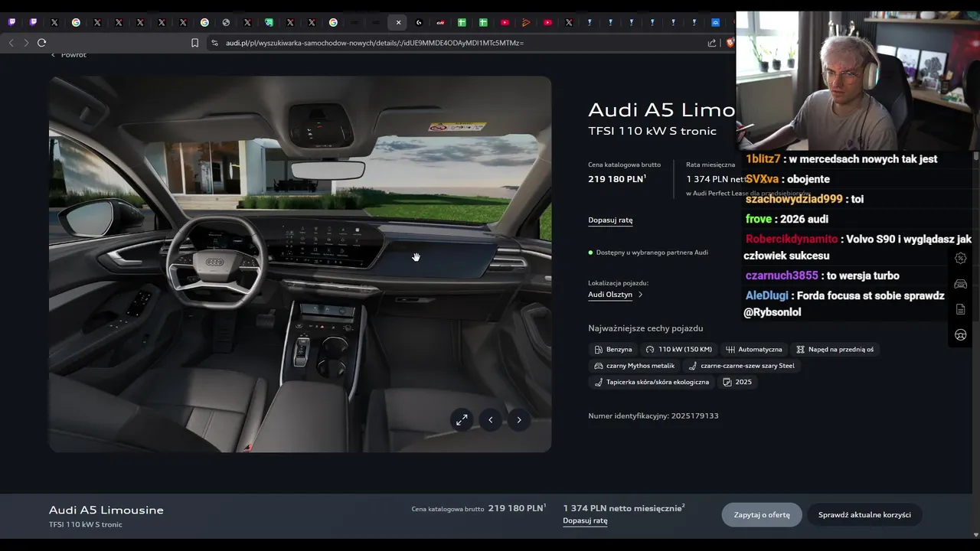980x551 pixels.
Task: Click the Audi A5 Limousine heading
Action: click(661, 109)
